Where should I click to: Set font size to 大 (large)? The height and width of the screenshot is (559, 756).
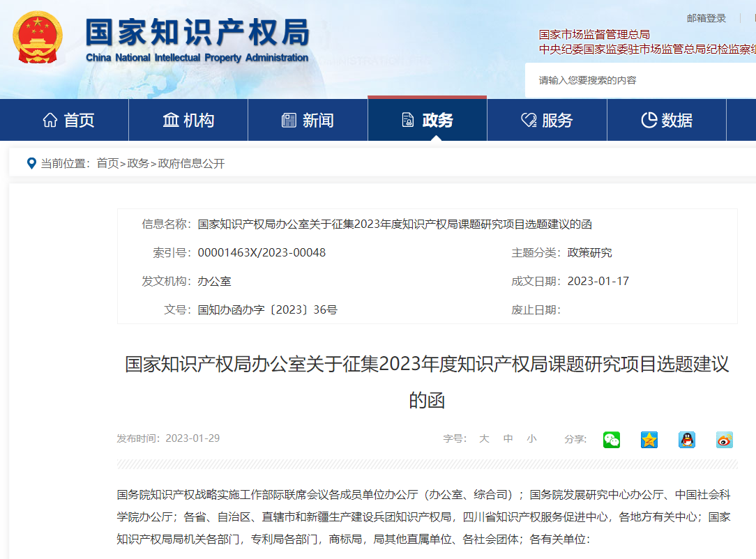pos(484,439)
